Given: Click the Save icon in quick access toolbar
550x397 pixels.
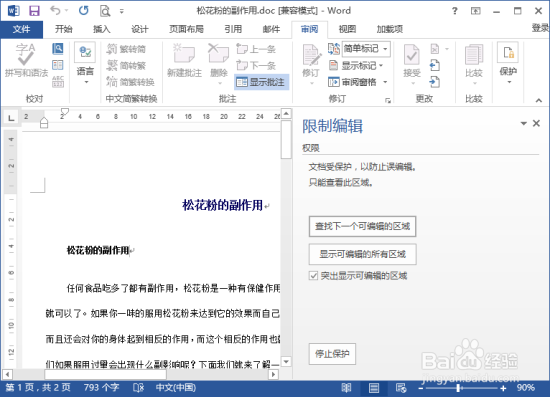Looking at the screenshot, I should (x=34, y=11).
